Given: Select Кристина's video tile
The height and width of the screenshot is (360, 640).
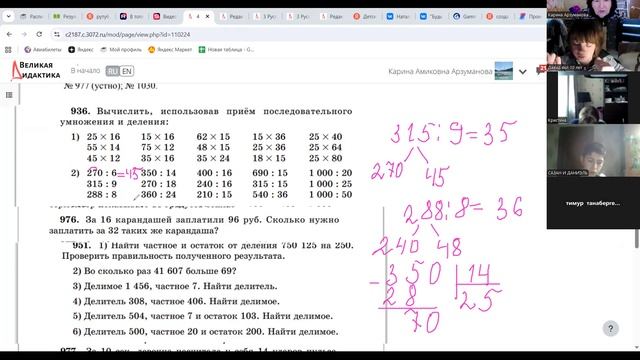Looking at the screenshot, I should click(x=593, y=98).
